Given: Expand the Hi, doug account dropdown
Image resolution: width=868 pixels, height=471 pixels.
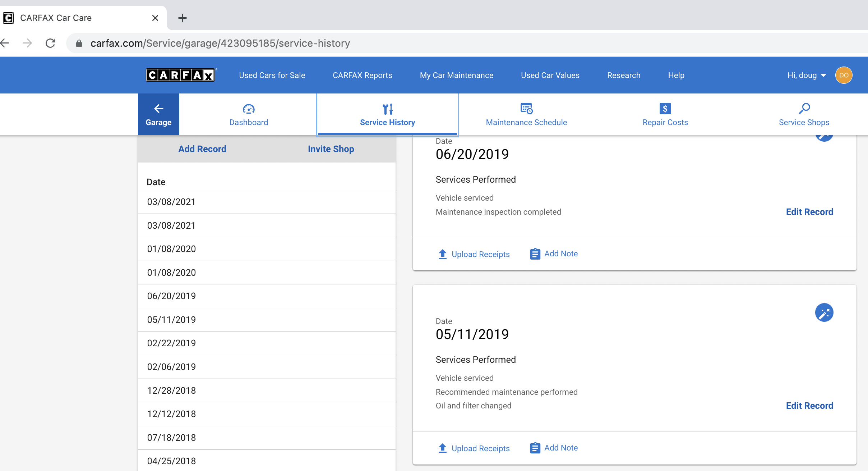Looking at the screenshot, I should [807, 76].
